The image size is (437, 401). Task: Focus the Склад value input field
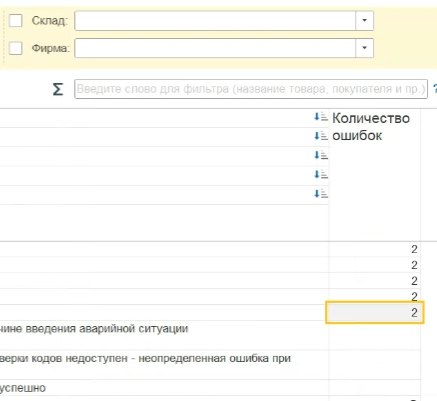(215, 21)
